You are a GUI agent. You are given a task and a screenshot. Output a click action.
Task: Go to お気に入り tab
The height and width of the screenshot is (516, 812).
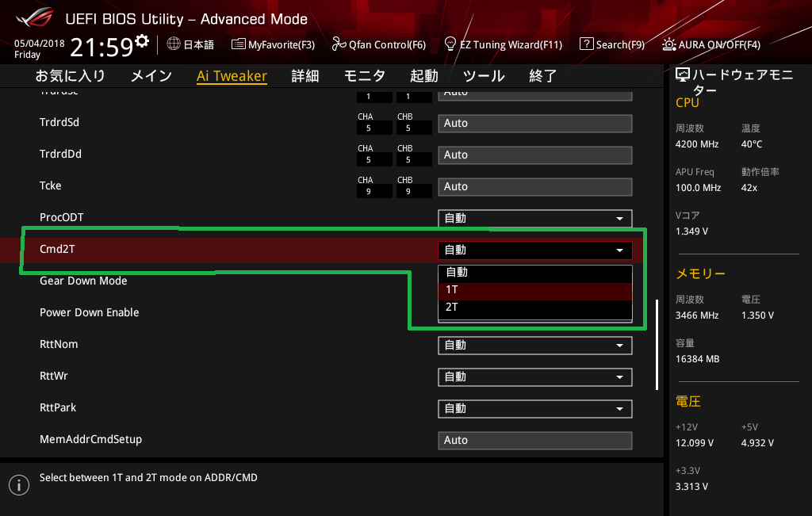click(x=71, y=76)
